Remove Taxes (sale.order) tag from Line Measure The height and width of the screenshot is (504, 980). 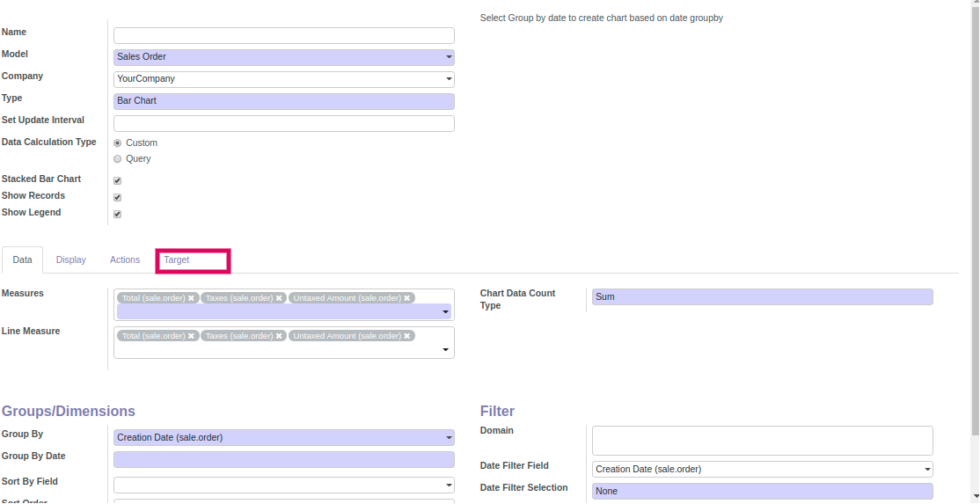[x=279, y=336]
